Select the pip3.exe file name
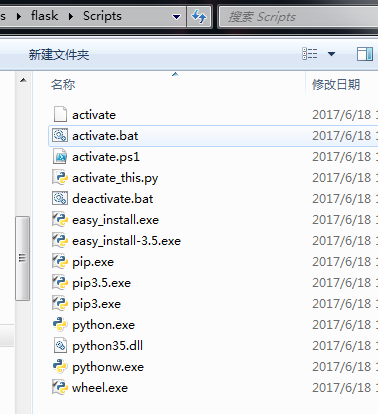The width and height of the screenshot is (378, 414). coord(96,304)
